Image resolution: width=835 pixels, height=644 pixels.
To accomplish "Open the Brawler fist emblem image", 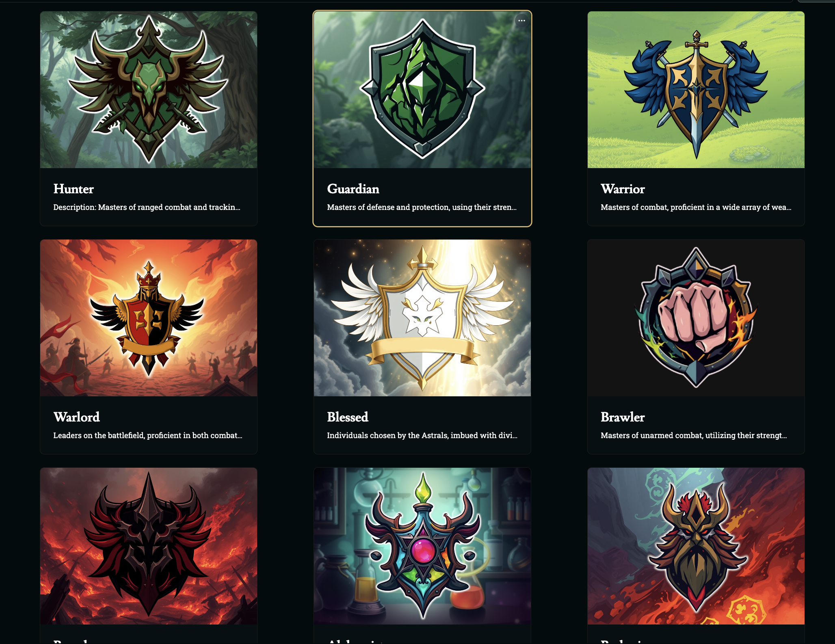I will coord(696,318).
